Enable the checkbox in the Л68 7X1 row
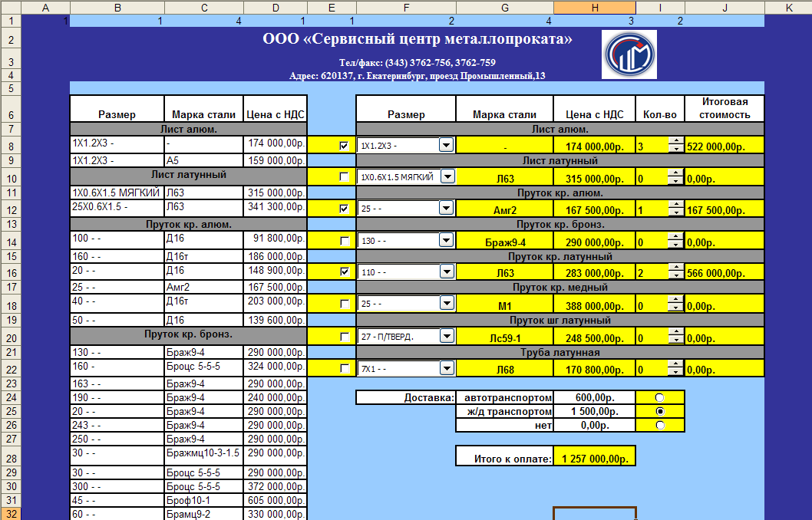 [345, 368]
